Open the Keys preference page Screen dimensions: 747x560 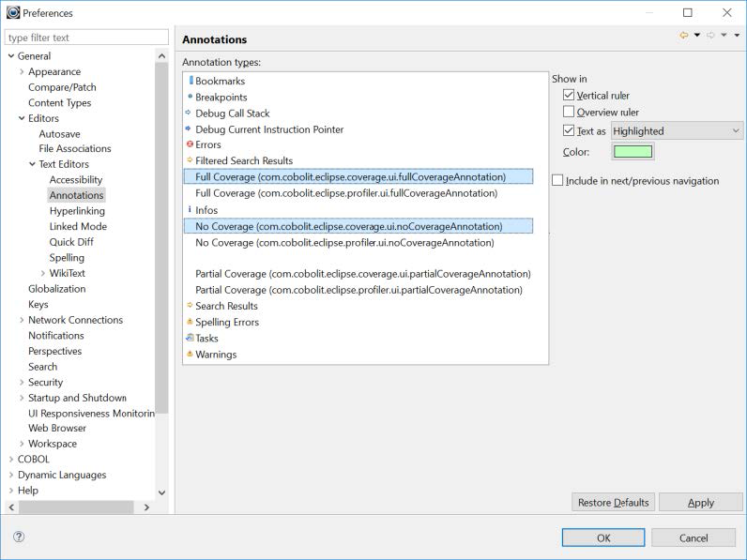pos(38,304)
